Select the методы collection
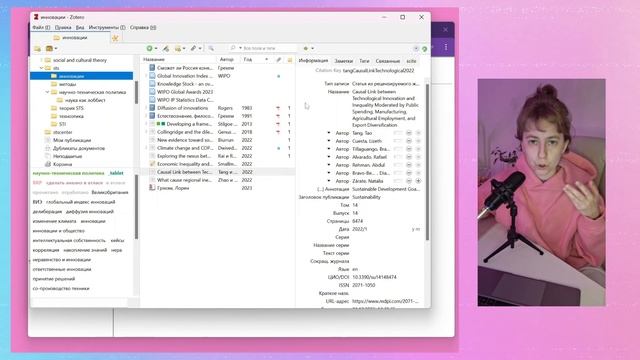Screen dimensions: 640x360 [67, 84]
